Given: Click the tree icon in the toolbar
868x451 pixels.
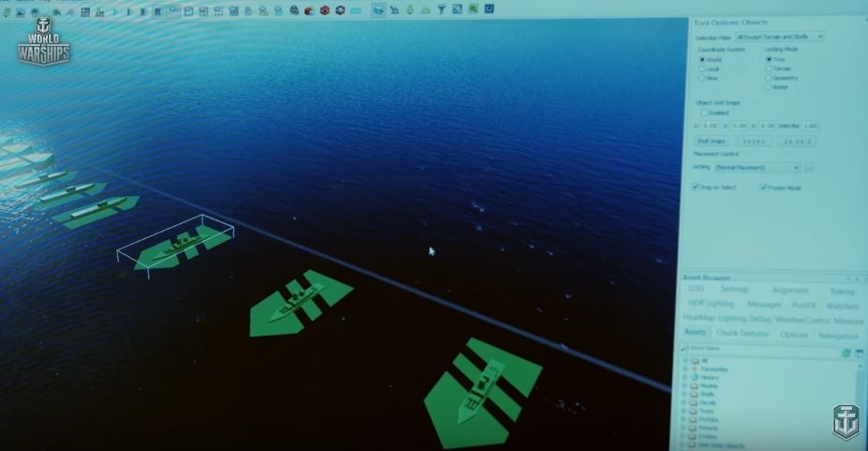Looking at the screenshot, I should click(411, 8).
